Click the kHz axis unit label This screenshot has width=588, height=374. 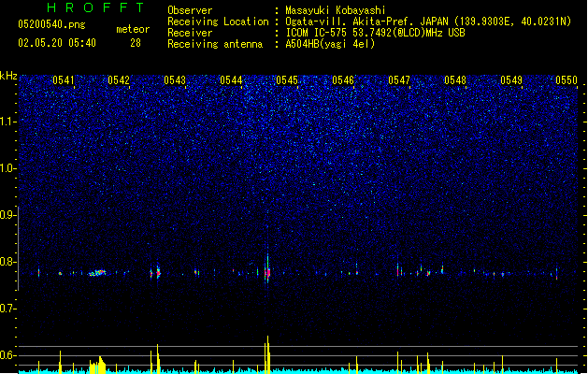[8, 76]
